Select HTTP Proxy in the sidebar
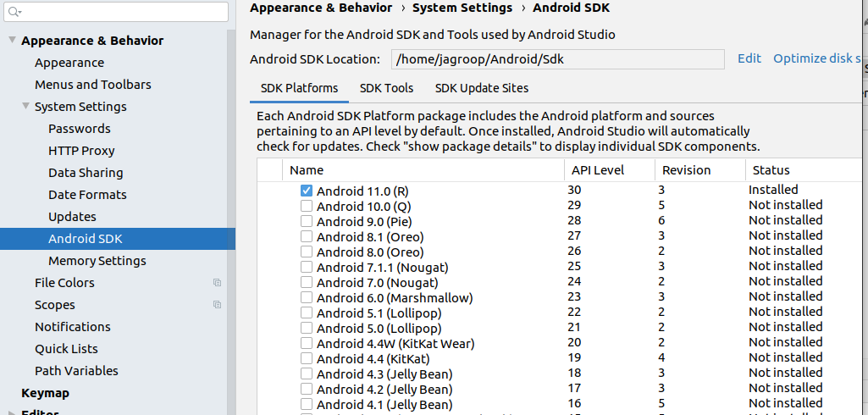 point(81,151)
